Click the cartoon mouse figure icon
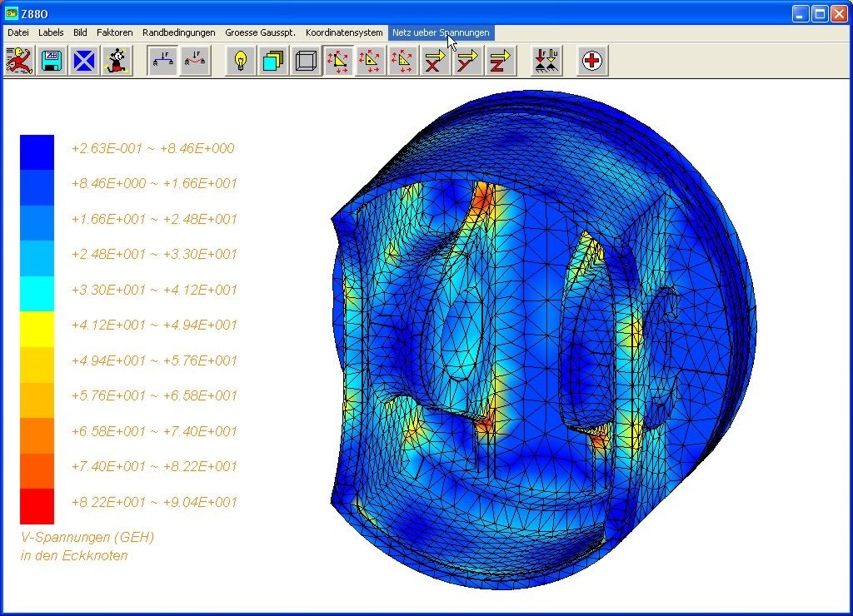 pos(116,61)
